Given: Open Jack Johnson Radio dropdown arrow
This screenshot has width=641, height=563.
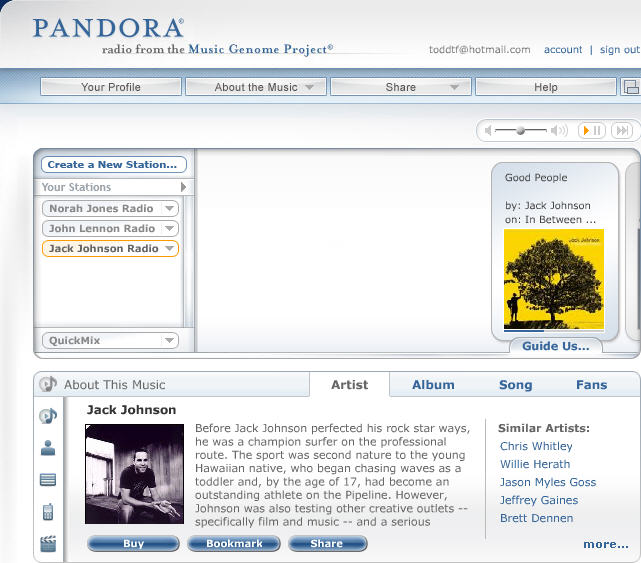Looking at the screenshot, I should click(170, 249).
